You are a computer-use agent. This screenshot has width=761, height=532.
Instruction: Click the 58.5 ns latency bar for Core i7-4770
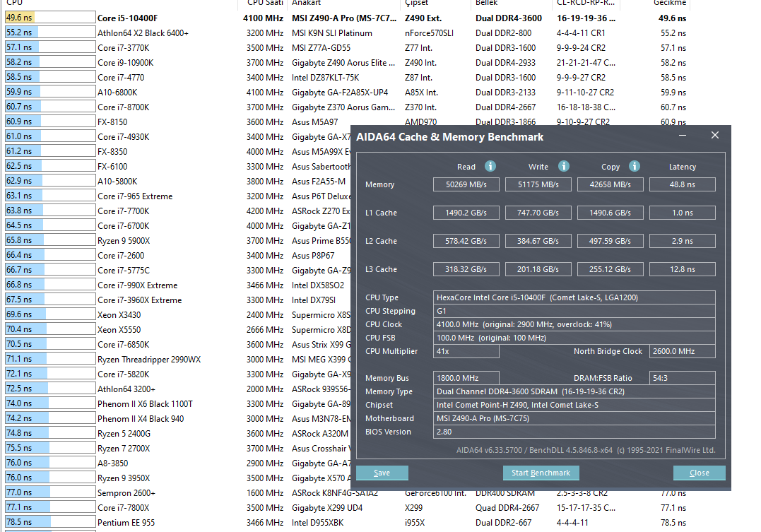pos(50,77)
